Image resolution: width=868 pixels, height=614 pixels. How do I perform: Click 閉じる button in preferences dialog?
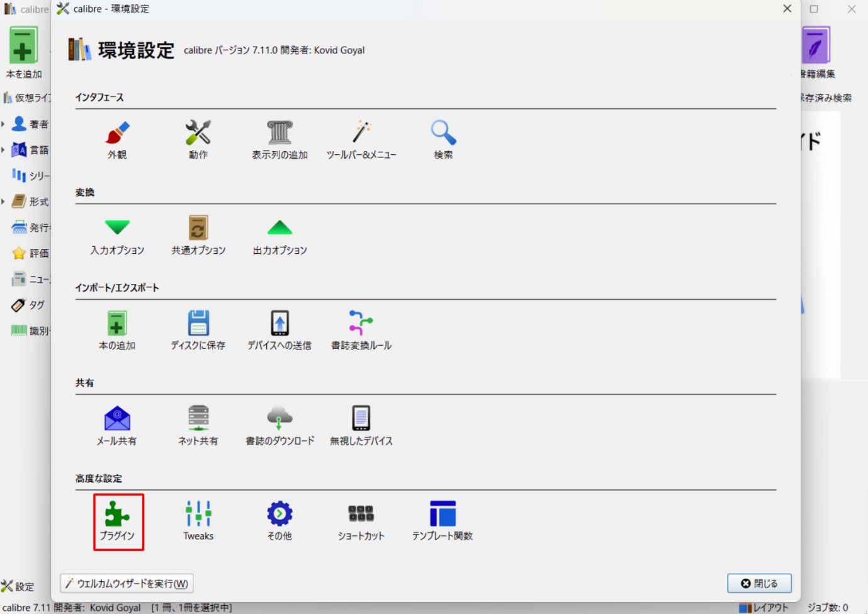[x=759, y=584]
